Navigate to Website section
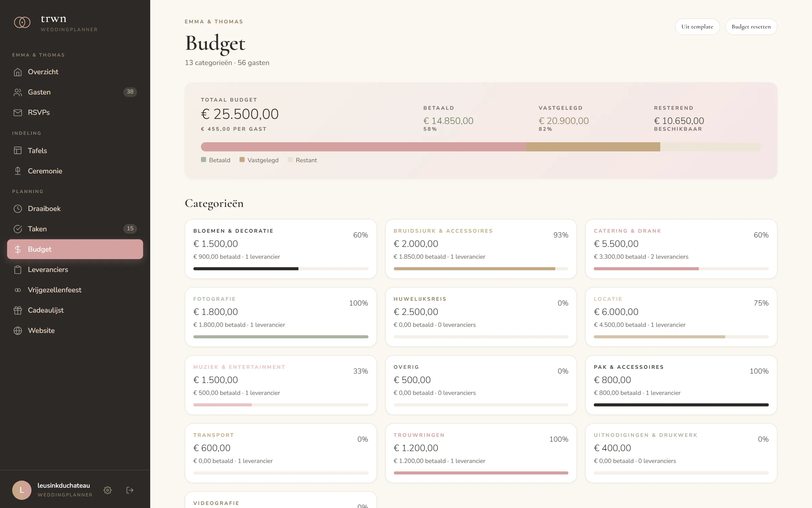This screenshot has width=812, height=508. [75, 331]
